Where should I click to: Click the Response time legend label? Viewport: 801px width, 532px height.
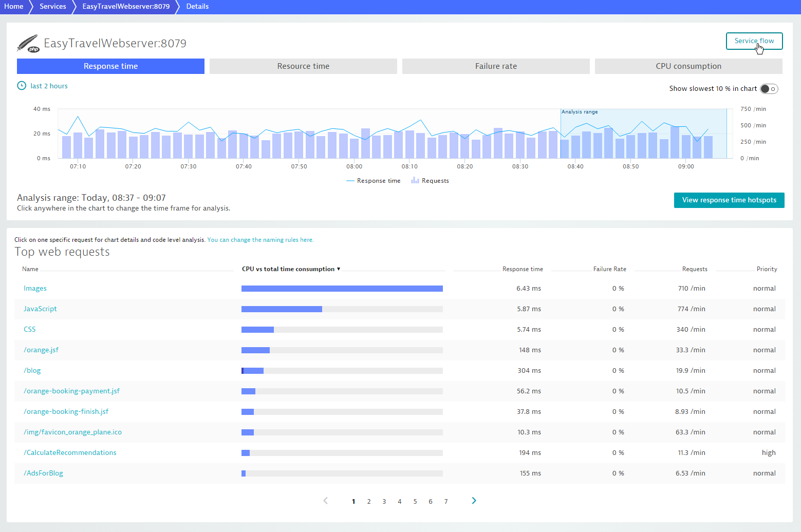(x=379, y=181)
